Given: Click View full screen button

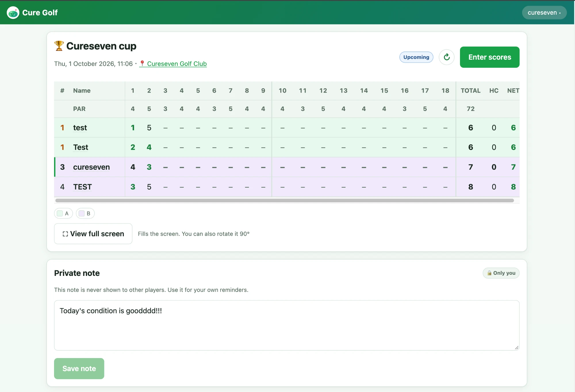Looking at the screenshot, I should tap(93, 234).
